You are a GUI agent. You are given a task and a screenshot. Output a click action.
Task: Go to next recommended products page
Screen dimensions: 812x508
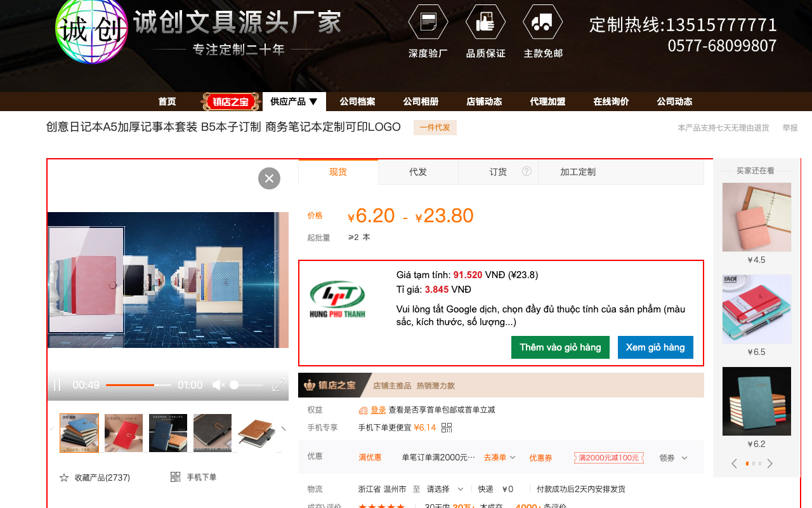tap(770, 464)
